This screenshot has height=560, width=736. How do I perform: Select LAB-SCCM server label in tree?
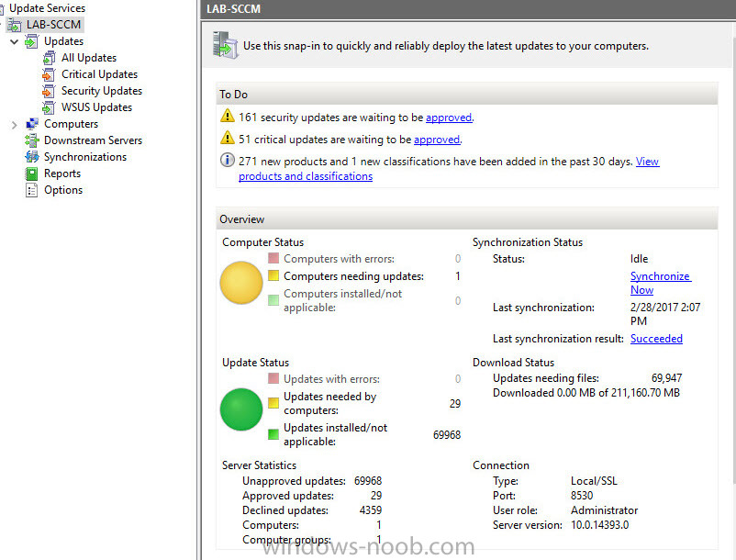[53, 25]
